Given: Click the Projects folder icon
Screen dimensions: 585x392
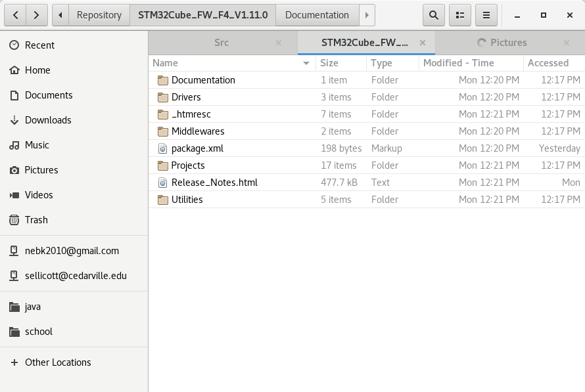Looking at the screenshot, I should point(162,166).
